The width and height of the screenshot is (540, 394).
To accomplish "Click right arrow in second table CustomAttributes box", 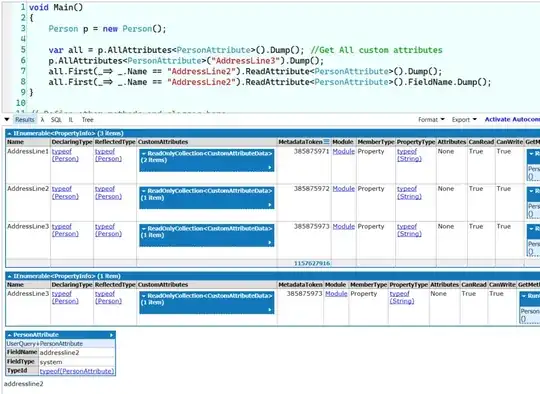I will 270,310.
